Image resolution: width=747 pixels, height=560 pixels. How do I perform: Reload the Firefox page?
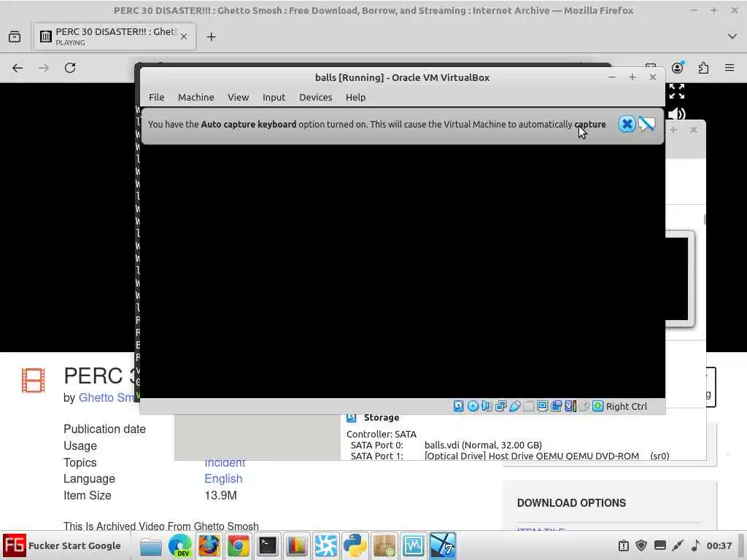click(x=70, y=68)
